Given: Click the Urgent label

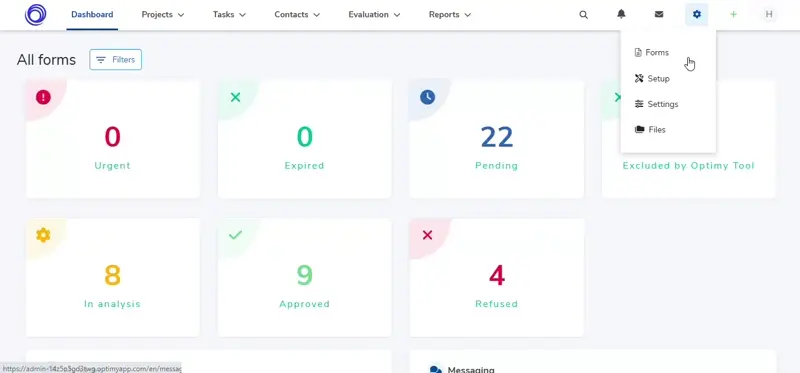Looking at the screenshot, I should point(112,166).
